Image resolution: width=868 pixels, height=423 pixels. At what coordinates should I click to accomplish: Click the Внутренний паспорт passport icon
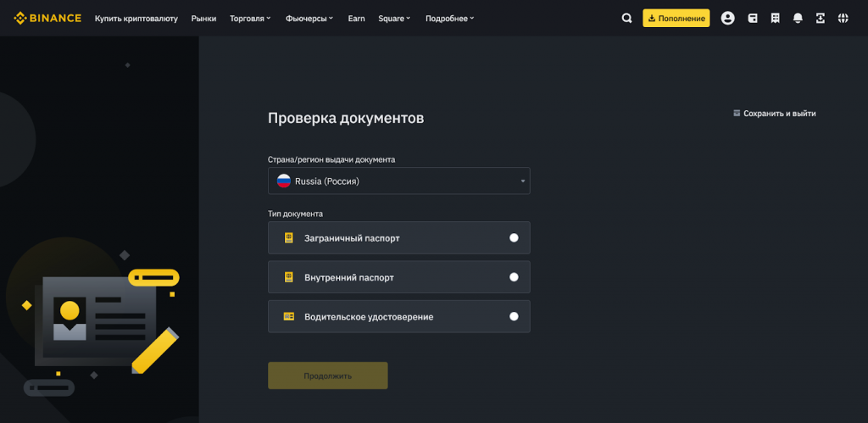(x=288, y=277)
